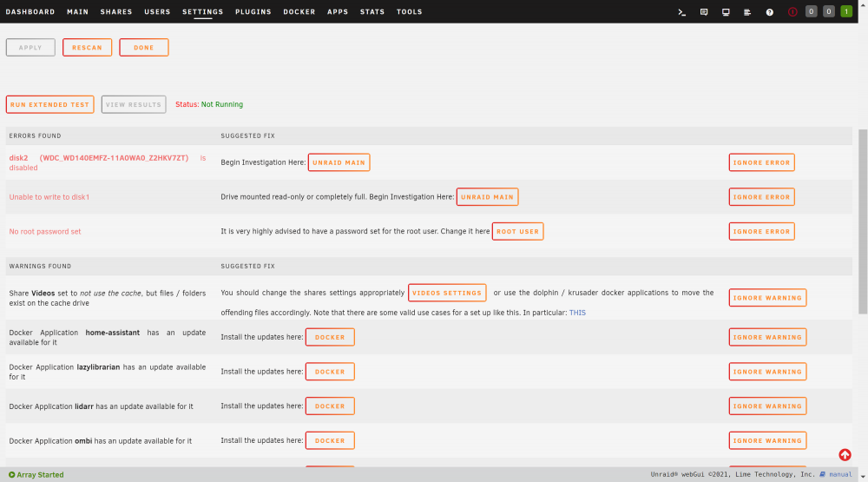Viewport: 868px width, 482px height.
Task: Ignore the disk2 disabled error
Action: pyautogui.click(x=762, y=162)
